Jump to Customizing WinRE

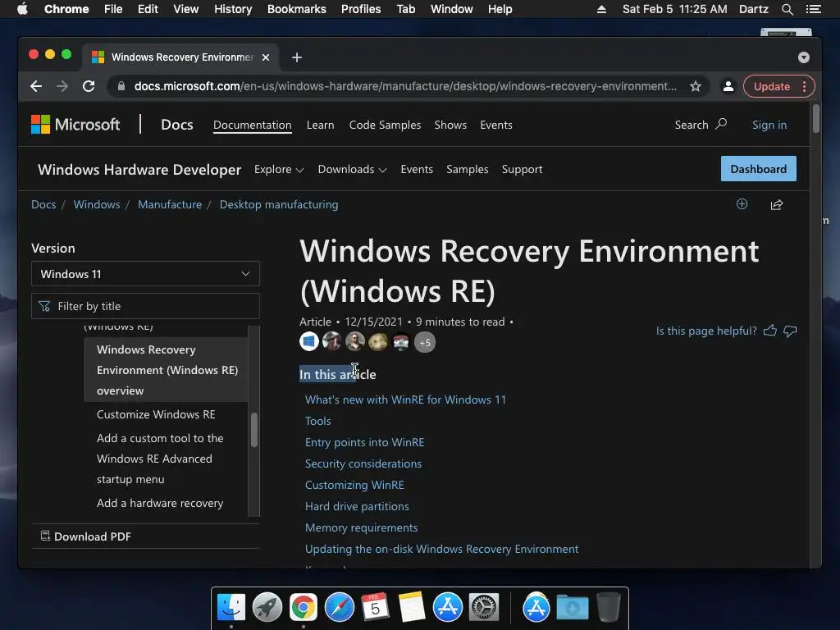point(354,486)
